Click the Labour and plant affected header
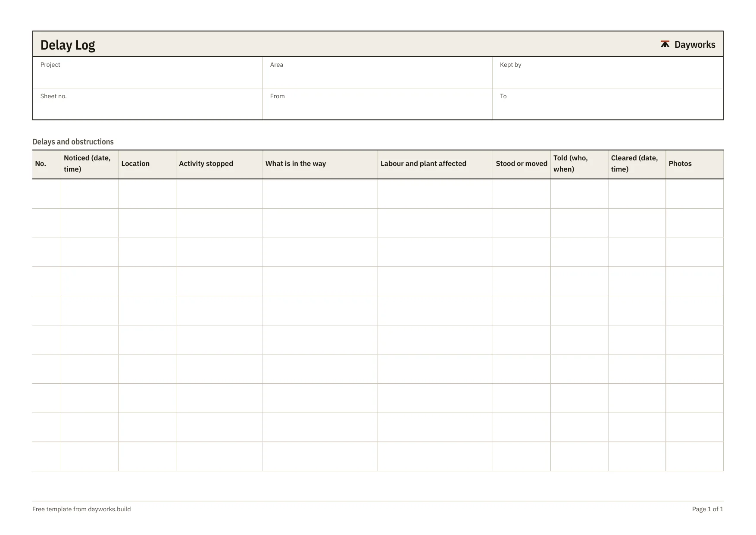The width and height of the screenshot is (756, 535). pos(435,164)
